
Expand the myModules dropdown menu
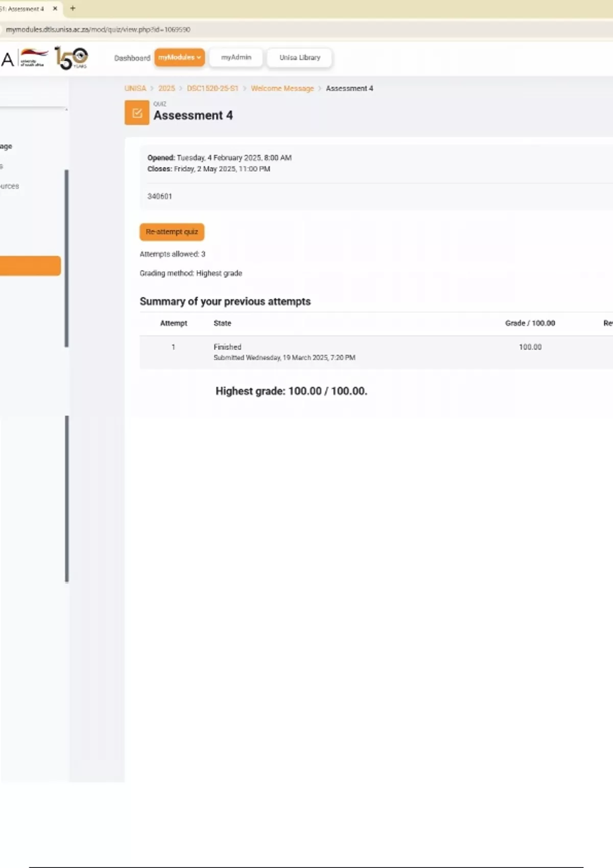pos(179,58)
